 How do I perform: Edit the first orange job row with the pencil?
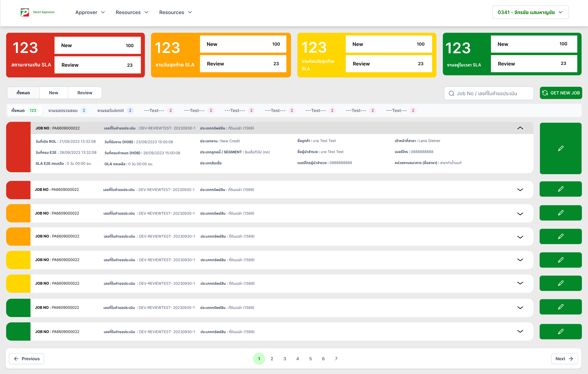561,213
